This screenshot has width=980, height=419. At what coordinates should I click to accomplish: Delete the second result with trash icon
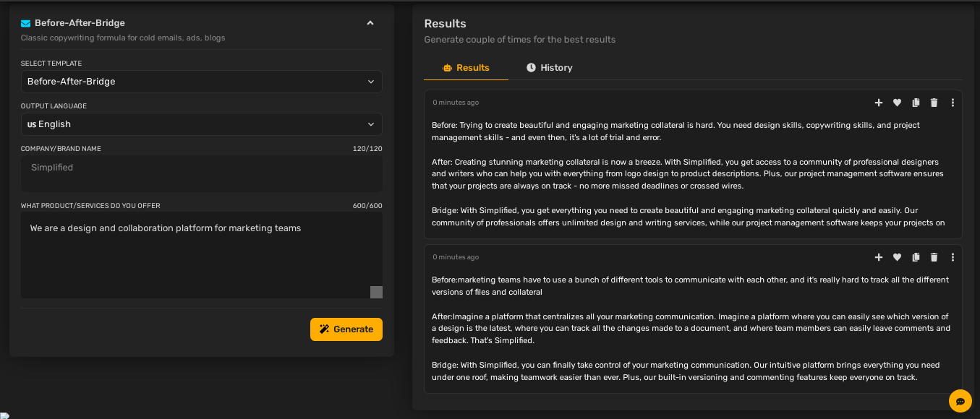934,257
